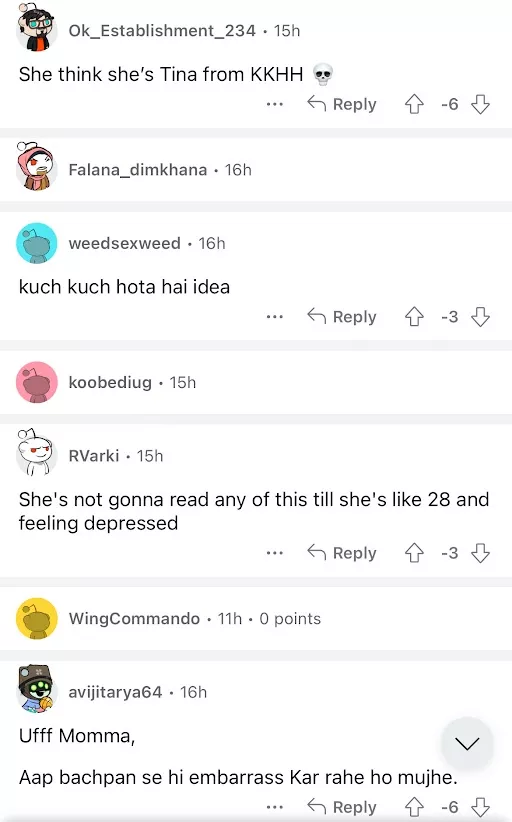Upvote the 'kuch kuch hota hai idea' comment
The width and height of the screenshot is (512, 822).
click(414, 317)
